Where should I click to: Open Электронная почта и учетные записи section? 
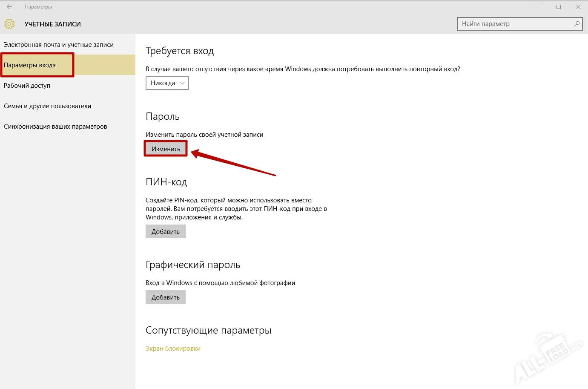pyautogui.click(x=59, y=45)
